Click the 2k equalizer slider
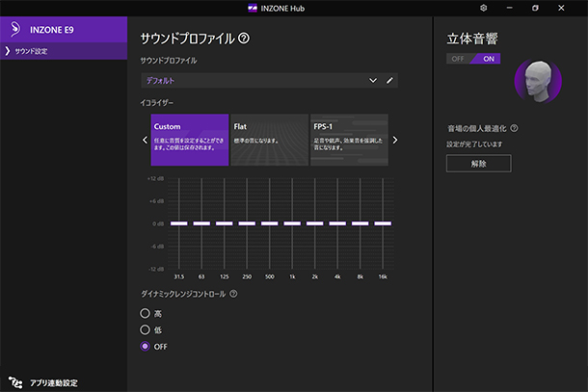Image resolution: width=588 pixels, height=392 pixels. [x=314, y=223]
